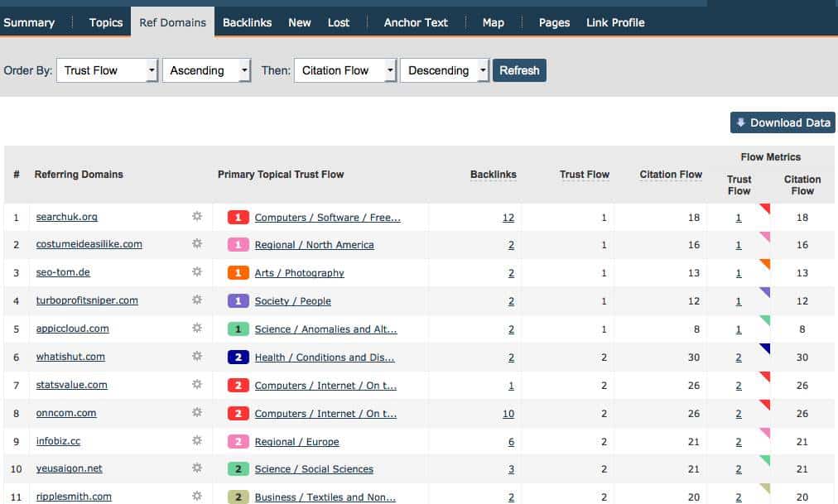Image resolution: width=838 pixels, height=504 pixels.
Task: Open settings gear for seo-tom.de
Action: point(197,271)
